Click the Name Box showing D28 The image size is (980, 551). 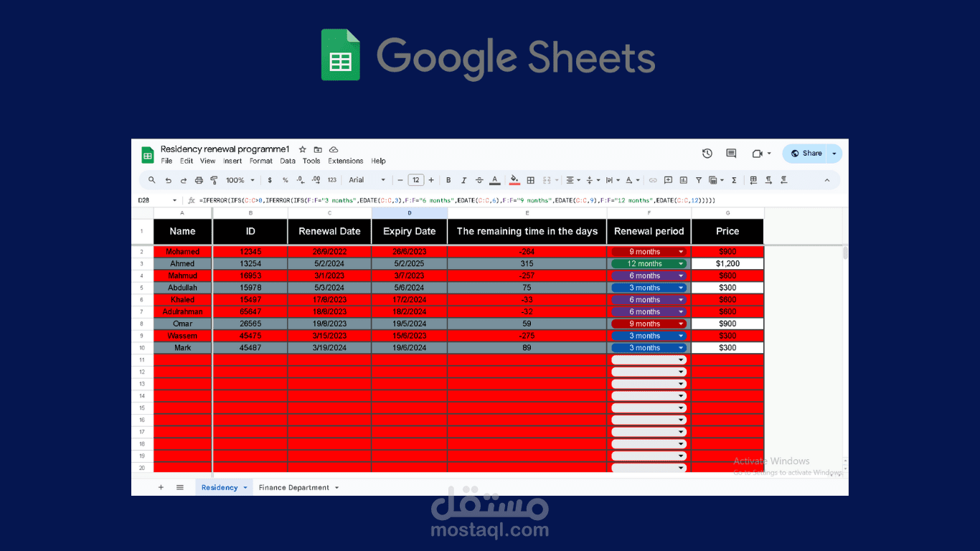[157, 200]
